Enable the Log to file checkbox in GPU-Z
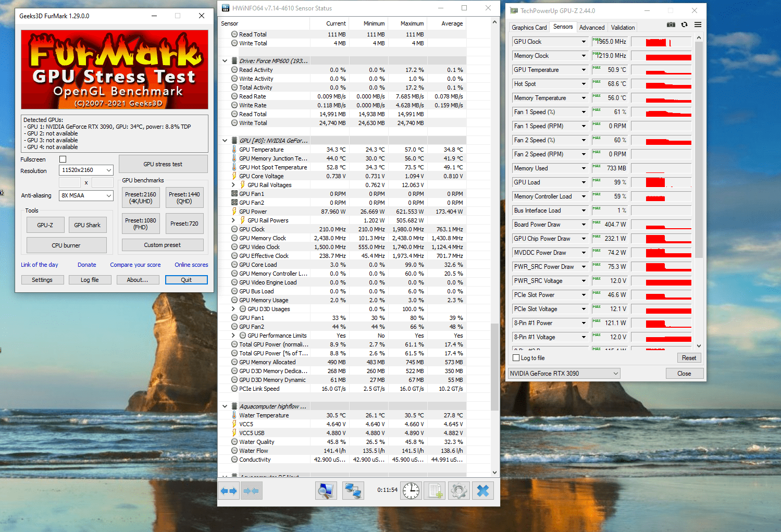Screen dimensions: 781x532 tap(516, 358)
